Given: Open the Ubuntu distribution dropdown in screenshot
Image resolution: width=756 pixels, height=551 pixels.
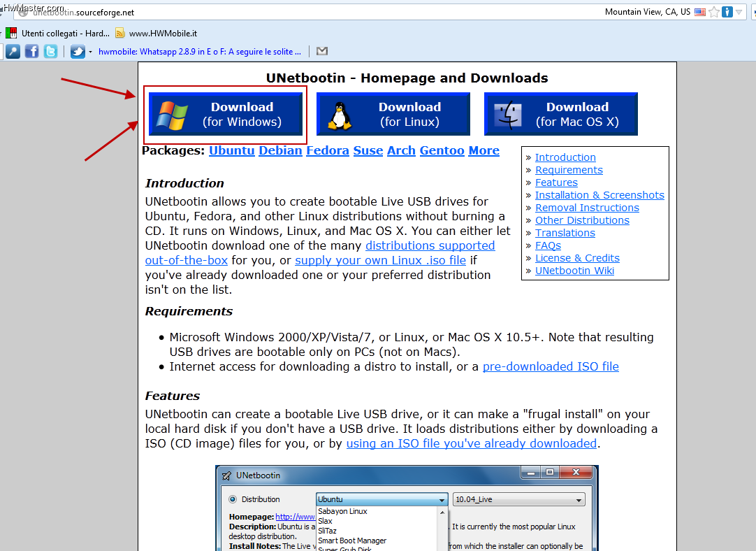Looking at the screenshot, I should coord(381,499).
